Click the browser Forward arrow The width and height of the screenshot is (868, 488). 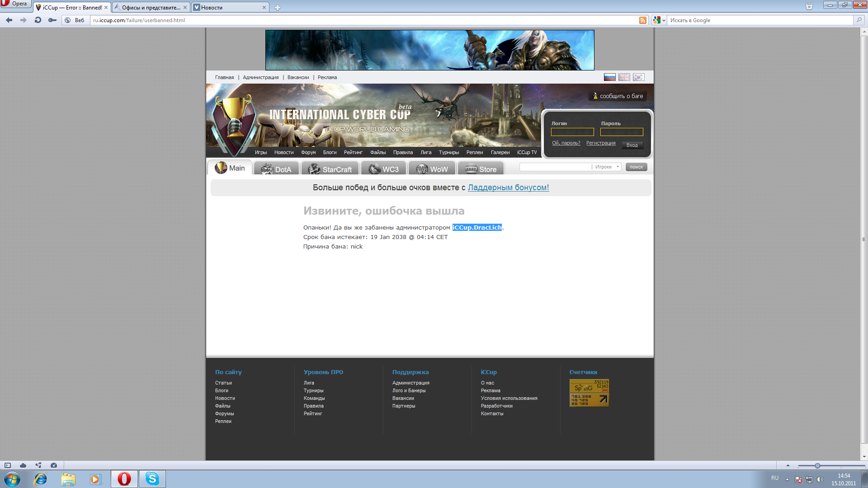click(24, 20)
